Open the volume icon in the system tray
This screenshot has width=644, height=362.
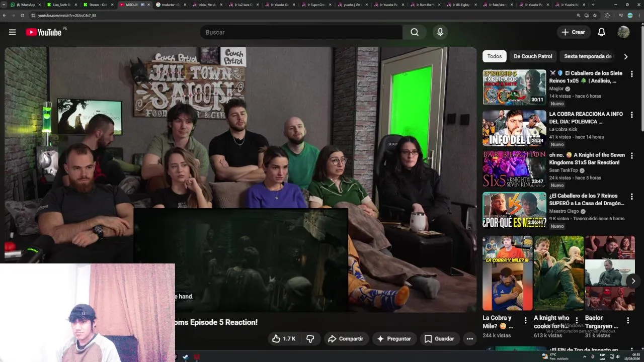[617, 356]
